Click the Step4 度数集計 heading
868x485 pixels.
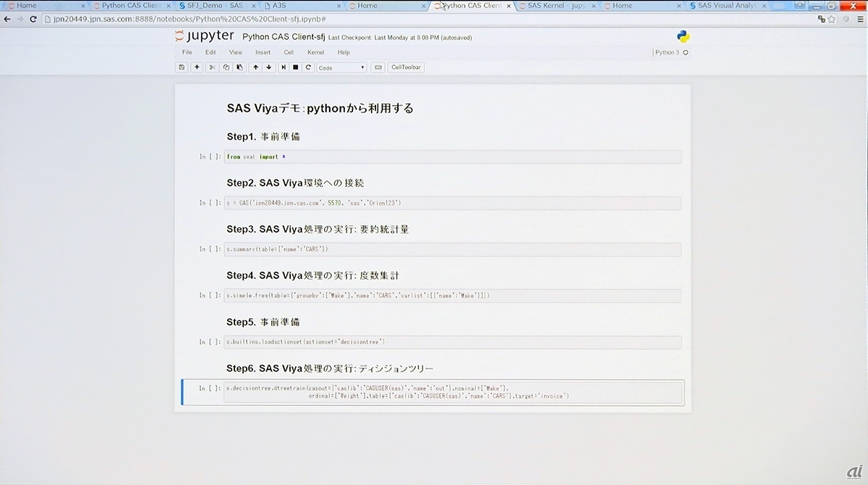(312, 275)
